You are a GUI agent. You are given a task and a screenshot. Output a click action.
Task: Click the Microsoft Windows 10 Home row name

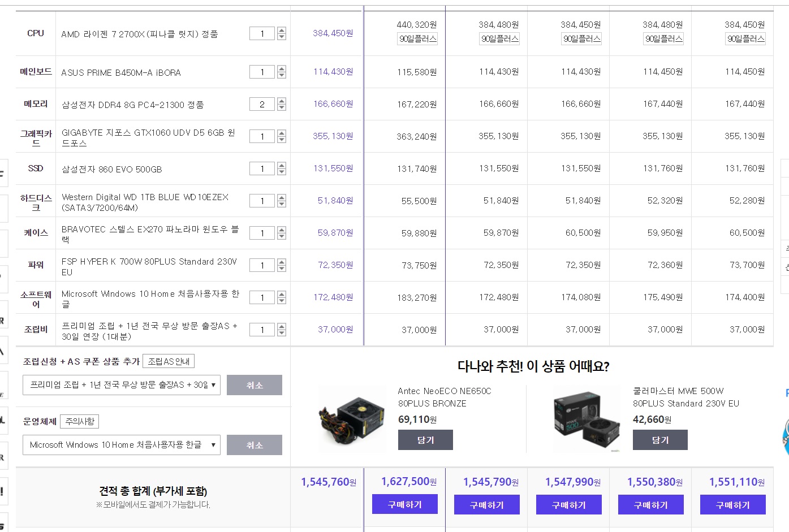pyautogui.click(x=150, y=299)
